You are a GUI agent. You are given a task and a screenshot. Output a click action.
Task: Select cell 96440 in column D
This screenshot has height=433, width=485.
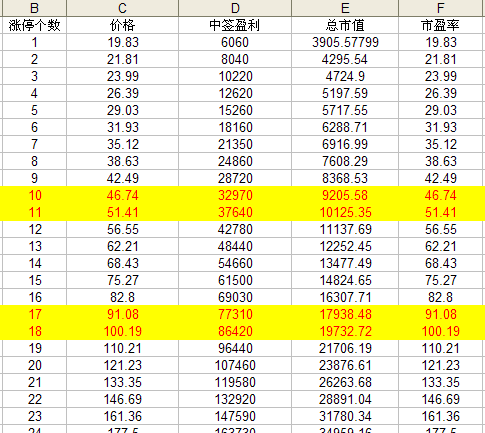[235, 348]
